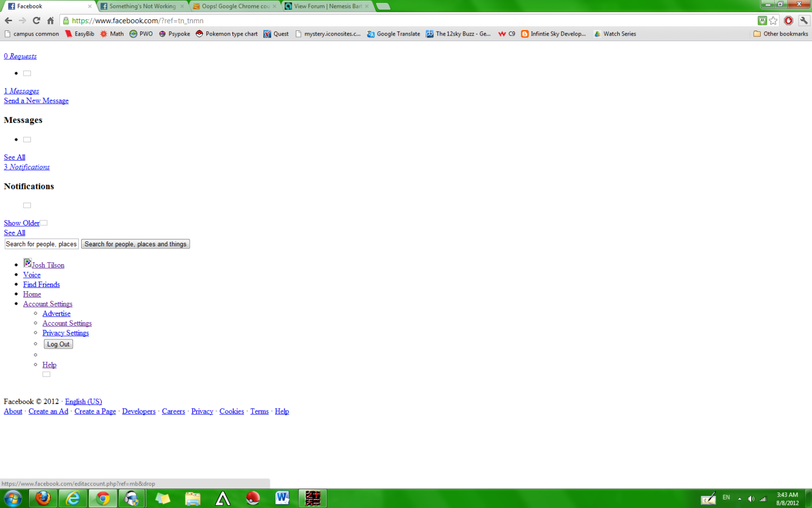Click the red Adblock extension icon
812x508 pixels.
pos(788,20)
